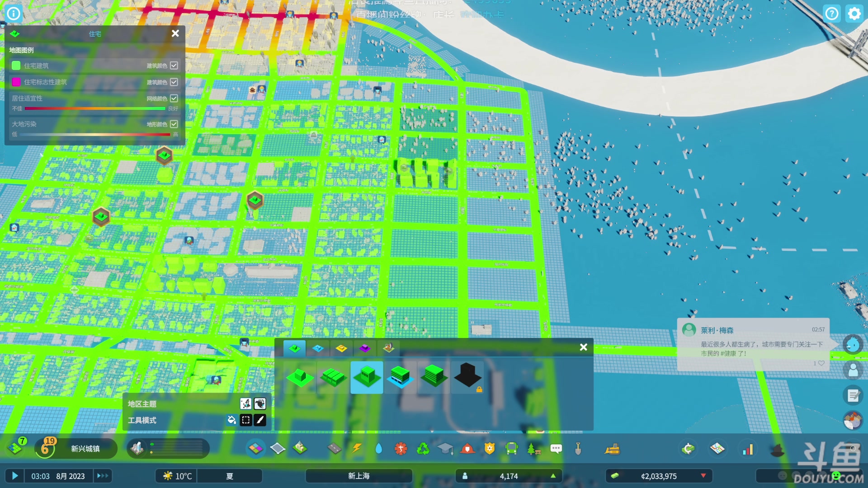
Task: Open the info views button with badge 7
Action: click(15, 448)
